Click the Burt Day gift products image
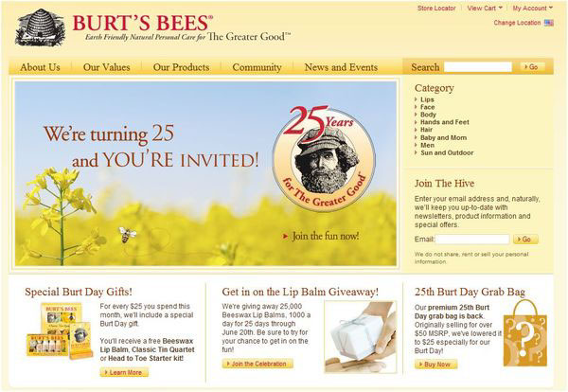Viewport: 568px width, 392px height. click(61, 331)
